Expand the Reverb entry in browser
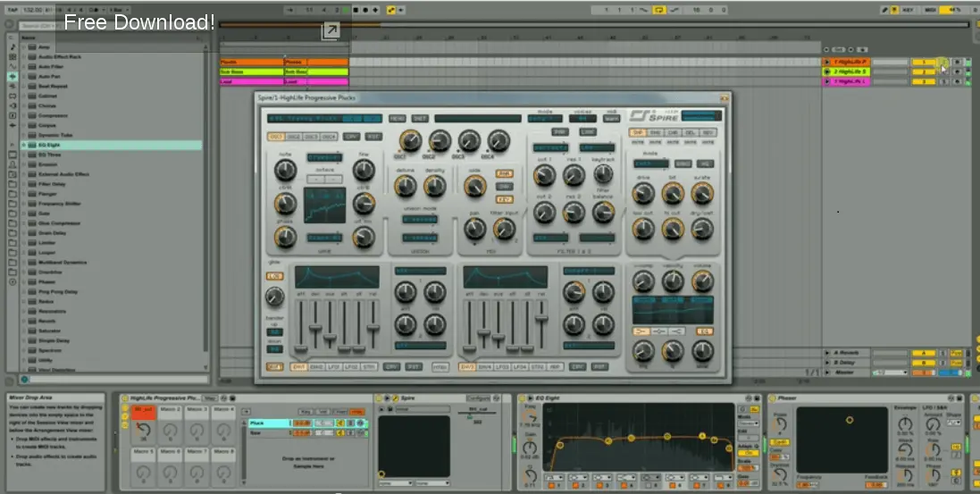Image resolution: width=980 pixels, height=494 pixels. pos(24,322)
